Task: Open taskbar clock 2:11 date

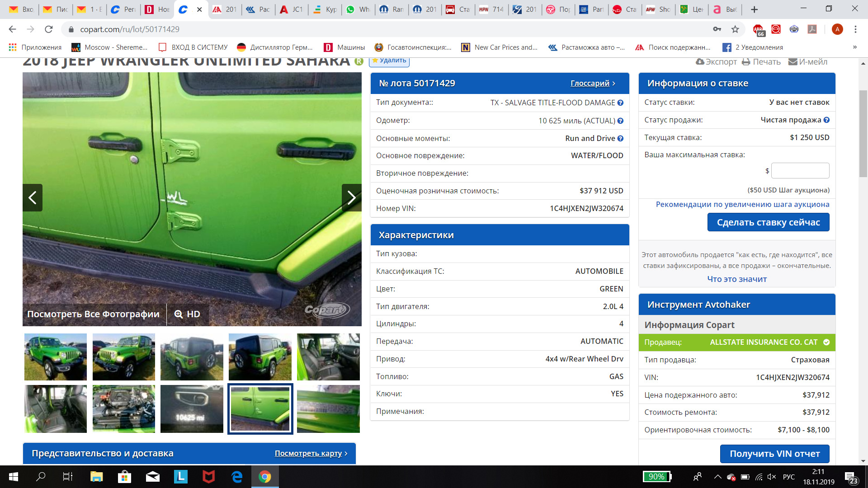Action: (x=818, y=477)
